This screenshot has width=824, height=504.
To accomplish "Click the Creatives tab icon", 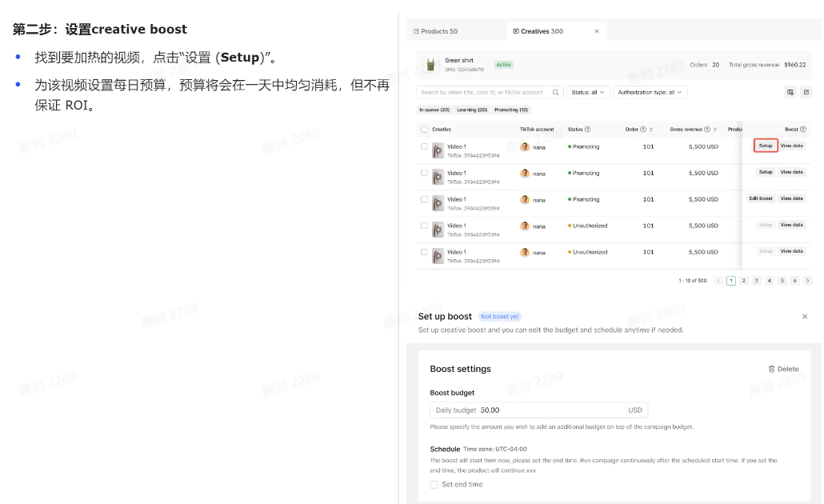I will 516,31.
